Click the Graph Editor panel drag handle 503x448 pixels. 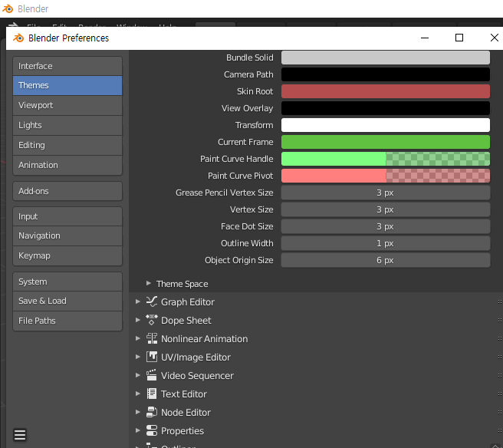point(500,301)
